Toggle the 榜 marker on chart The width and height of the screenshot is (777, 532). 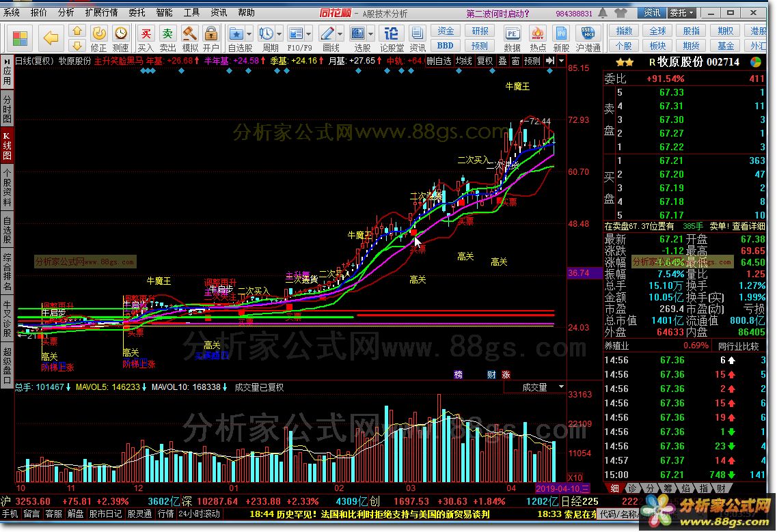(459, 375)
